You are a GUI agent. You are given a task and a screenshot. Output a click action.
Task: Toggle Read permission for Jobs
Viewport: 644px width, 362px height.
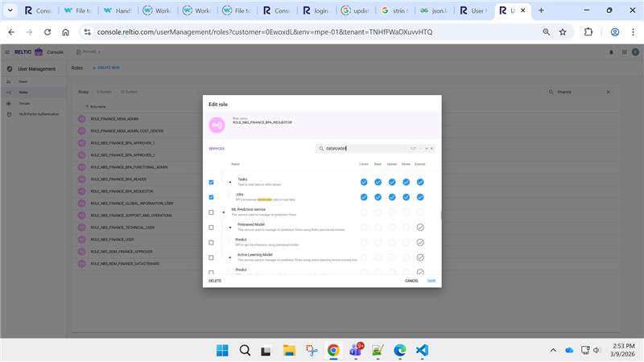378,197
